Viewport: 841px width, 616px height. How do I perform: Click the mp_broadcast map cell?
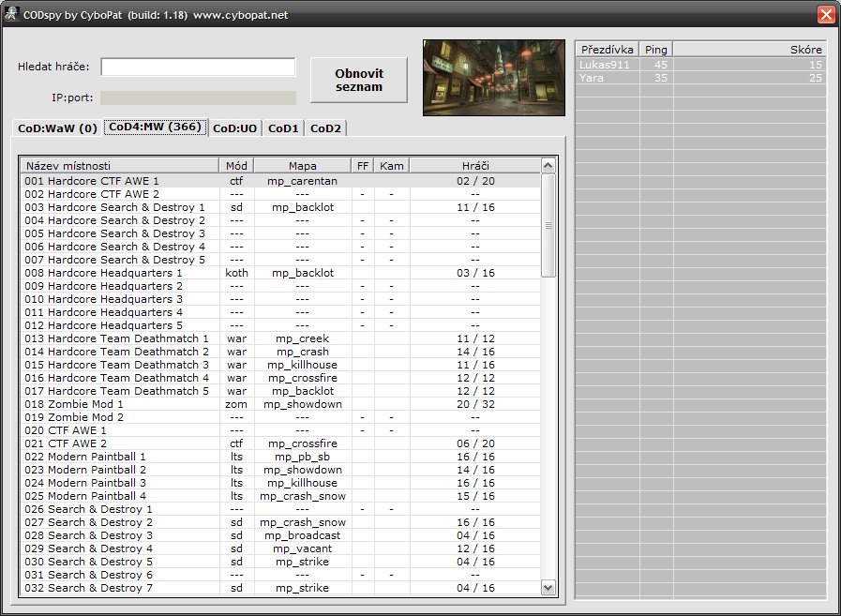point(303,536)
